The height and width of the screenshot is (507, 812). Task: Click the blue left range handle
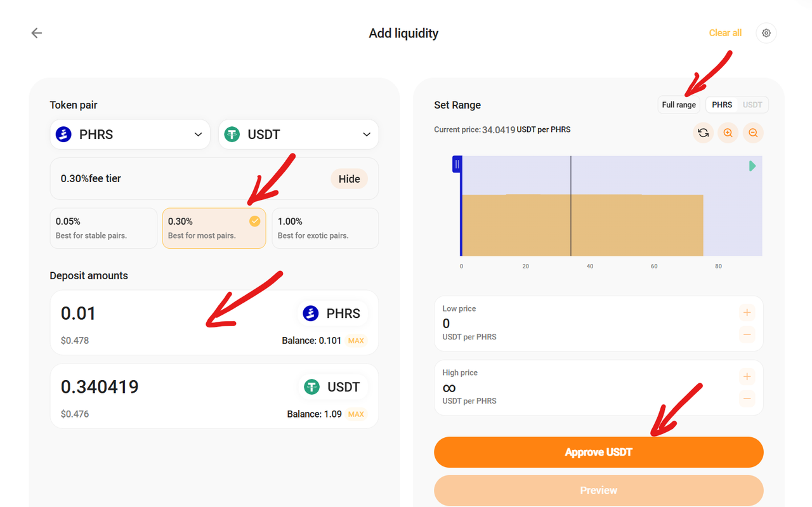tap(457, 164)
